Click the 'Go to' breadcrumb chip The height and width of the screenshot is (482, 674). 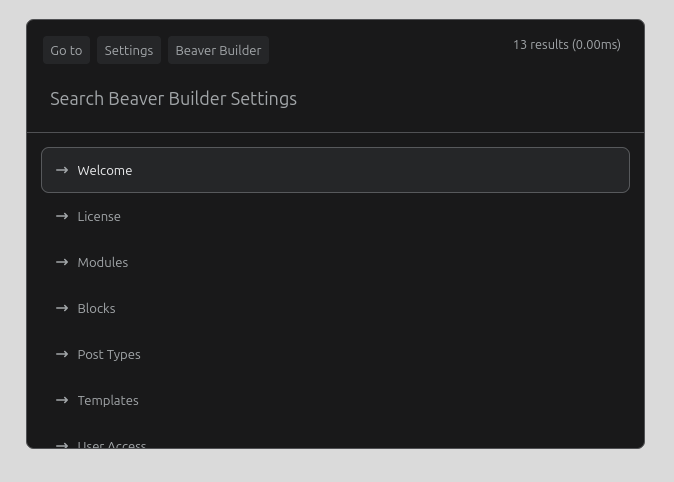pyautogui.click(x=66, y=50)
